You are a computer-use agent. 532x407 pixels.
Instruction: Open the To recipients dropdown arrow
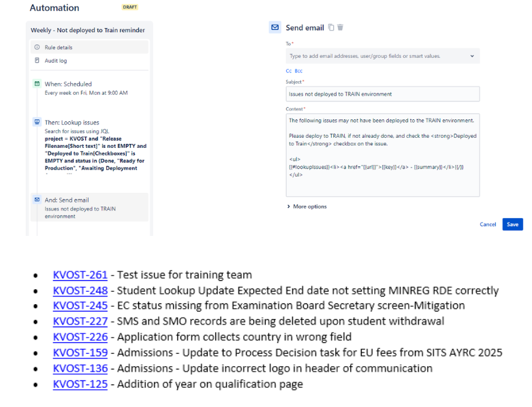point(472,56)
